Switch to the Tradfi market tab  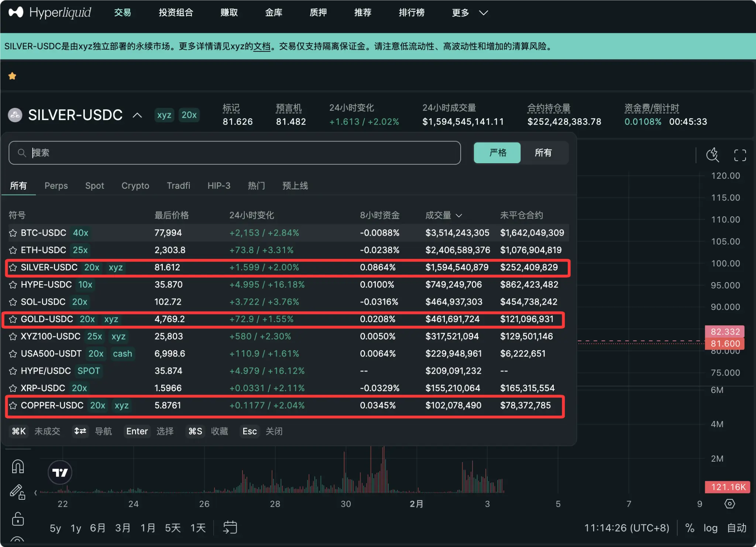click(178, 186)
